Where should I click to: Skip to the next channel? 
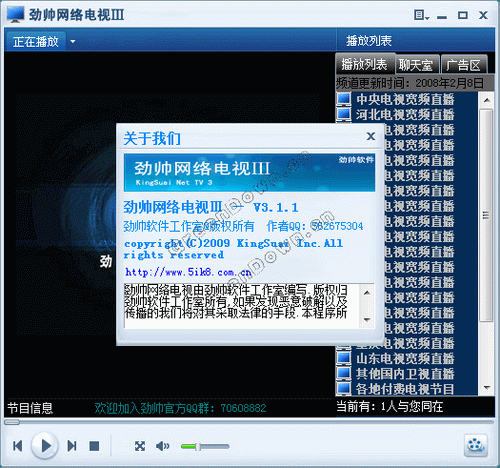pyautogui.click(x=72, y=446)
